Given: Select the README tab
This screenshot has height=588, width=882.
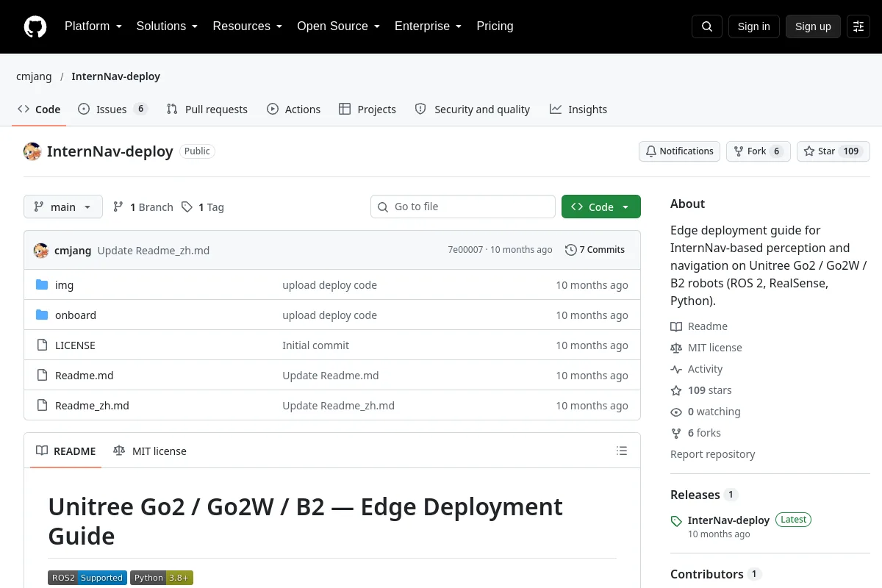Looking at the screenshot, I should click(66, 451).
